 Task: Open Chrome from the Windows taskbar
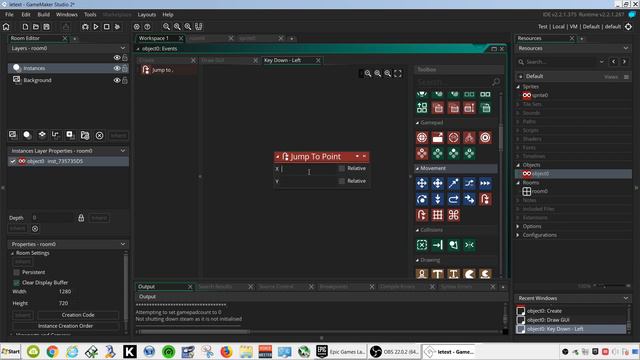[x=52, y=351]
